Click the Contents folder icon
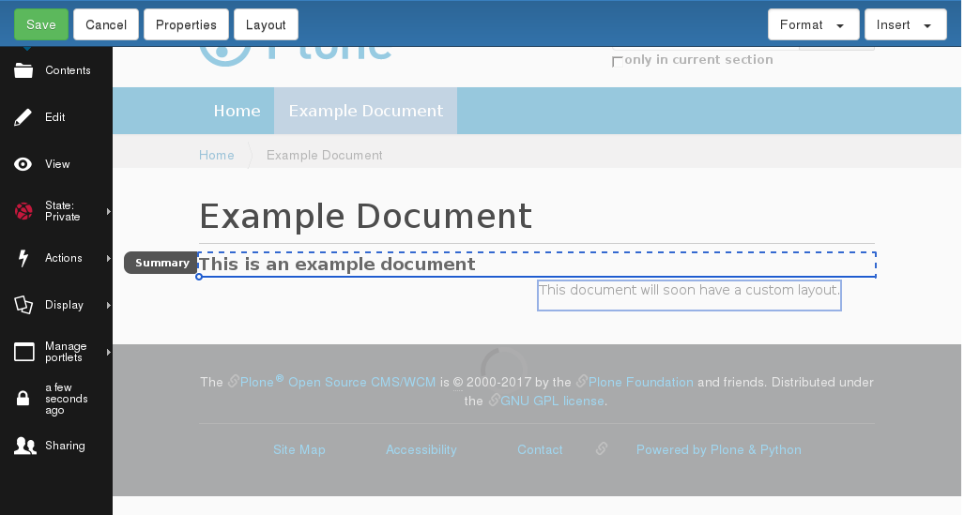 coord(23,70)
